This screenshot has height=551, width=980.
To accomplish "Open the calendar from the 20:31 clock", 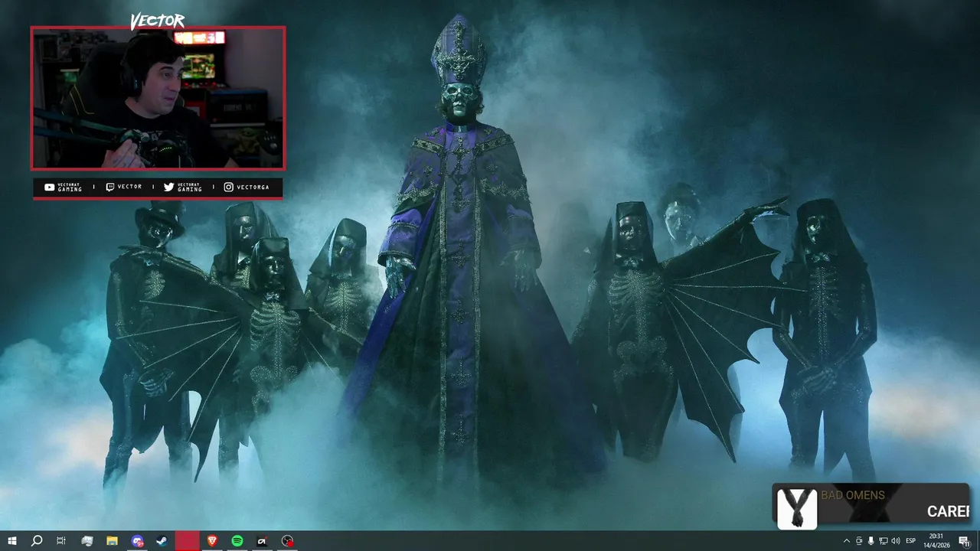I will click(x=938, y=541).
